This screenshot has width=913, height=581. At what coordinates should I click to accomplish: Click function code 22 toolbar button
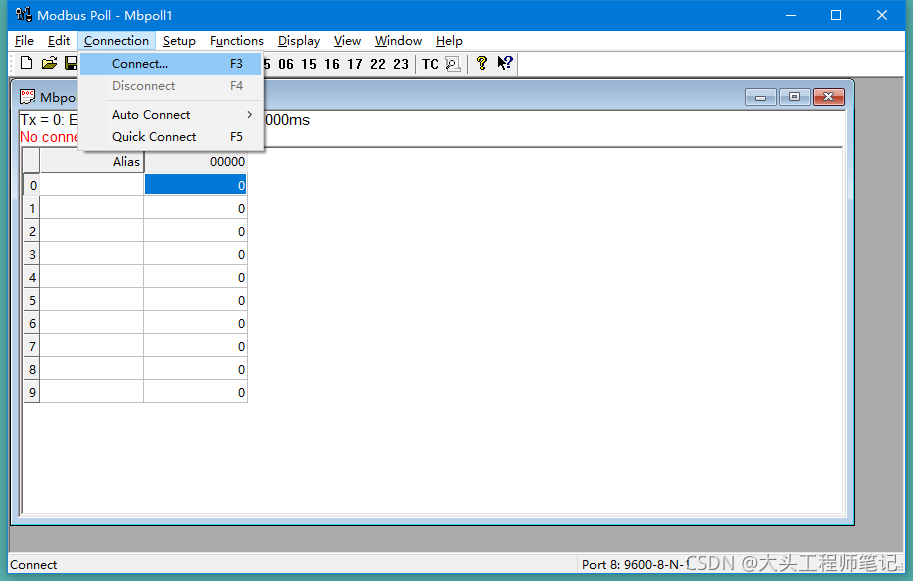click(378, 64)
